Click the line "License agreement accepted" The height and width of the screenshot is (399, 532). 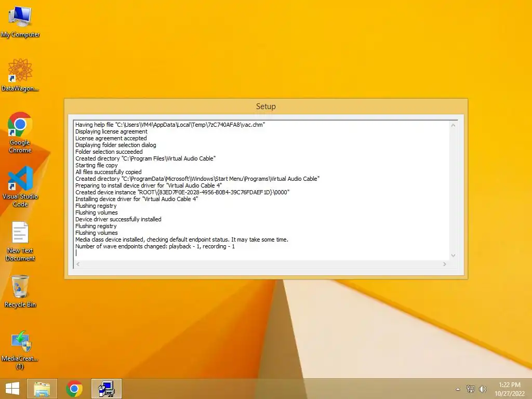click(x=111, y=138)
